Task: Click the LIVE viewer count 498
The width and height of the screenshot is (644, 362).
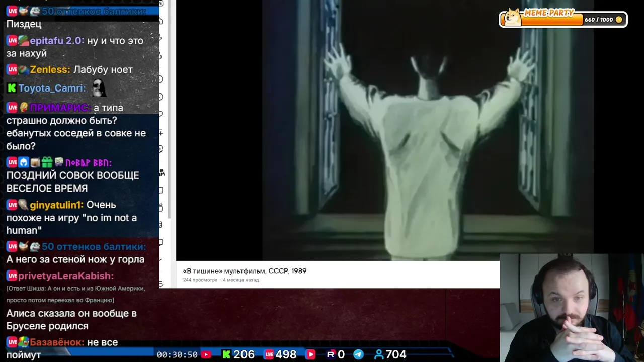Action: (286, 354)
